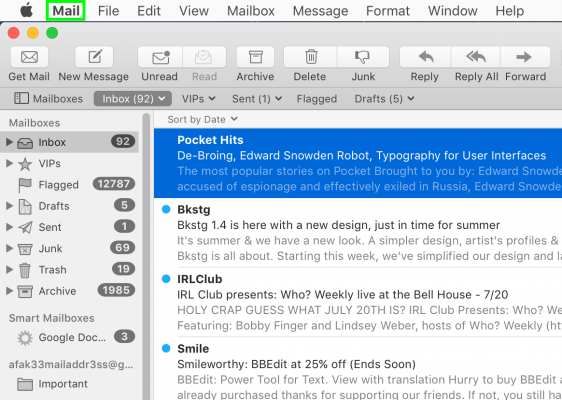
Task: Click the Reply All double-arrow icon
Action: point(476,57)
